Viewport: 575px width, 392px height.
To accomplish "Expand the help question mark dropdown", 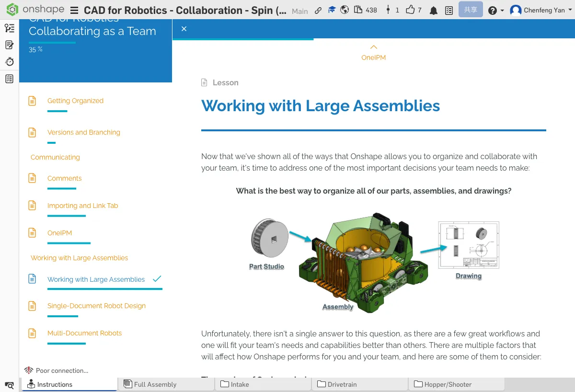I will [x=495, y=11].
